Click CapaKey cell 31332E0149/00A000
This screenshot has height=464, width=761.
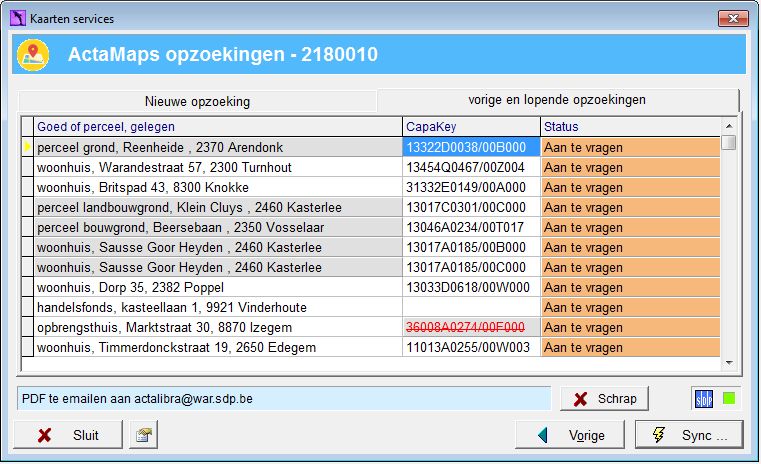point(471,187)
